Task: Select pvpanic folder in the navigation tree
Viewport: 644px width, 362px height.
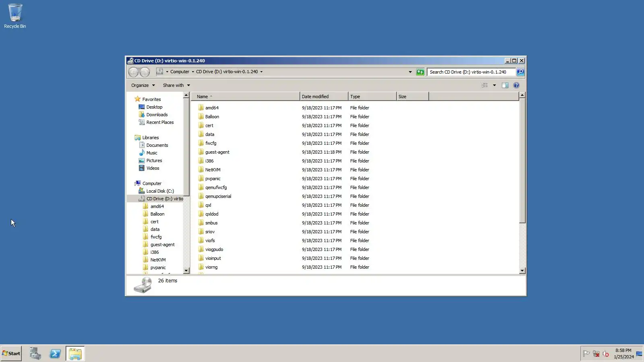Action: (158, 267)
